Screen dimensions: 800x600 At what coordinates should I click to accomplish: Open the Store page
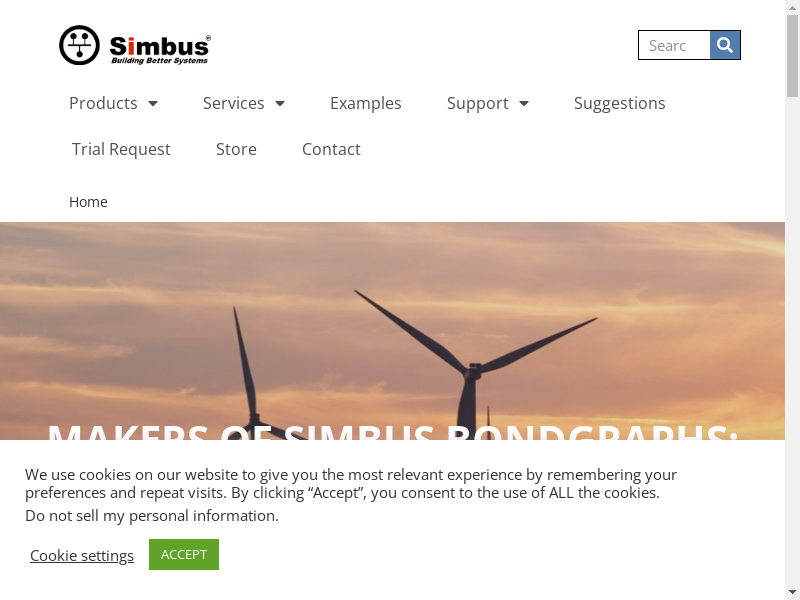(x=236, y=149)
